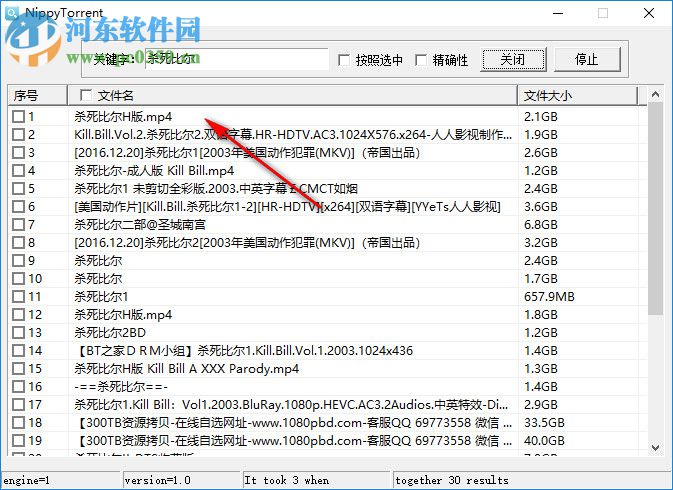
Task: Select the 杀死比尔1.Kill Bill: Vol1.2003.BluRay result
Action: [291, 405]
